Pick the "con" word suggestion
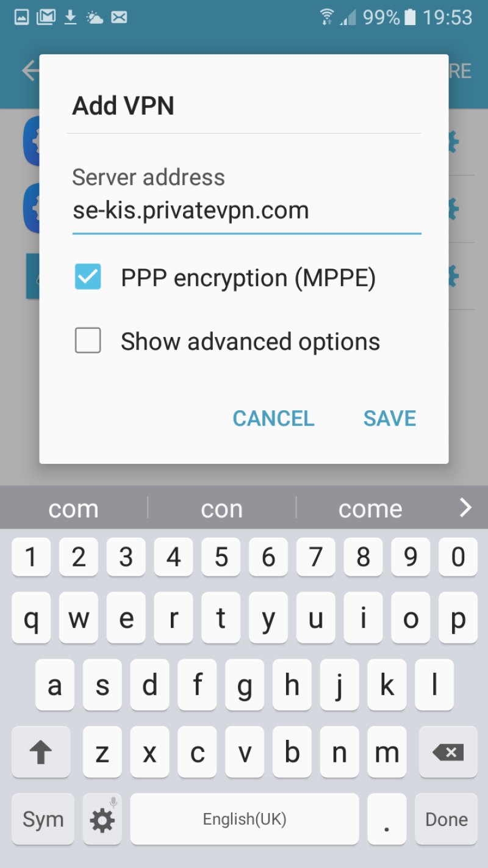Screen dimensions: 488x868 click(x=221, y=508)
